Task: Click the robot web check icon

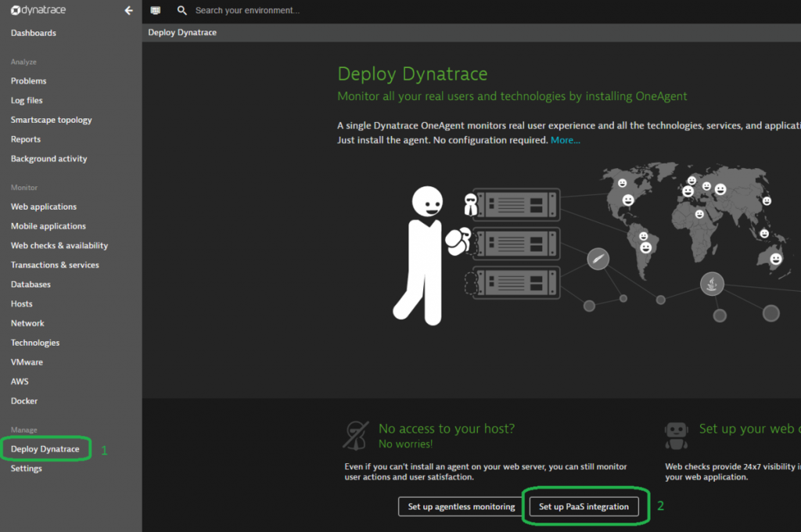Action: tap(677, 436)
